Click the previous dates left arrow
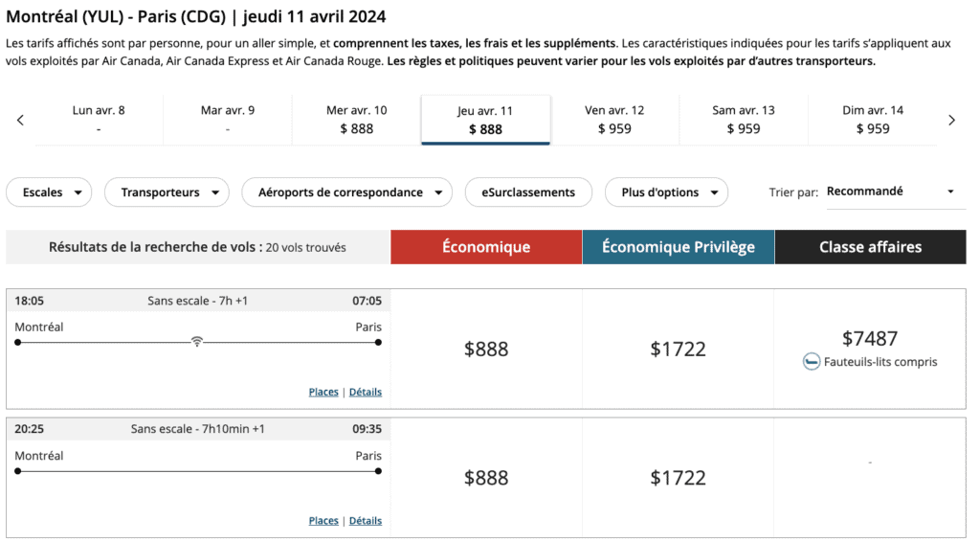The height and width of the screenshot is (542, 980). [20, 120]
